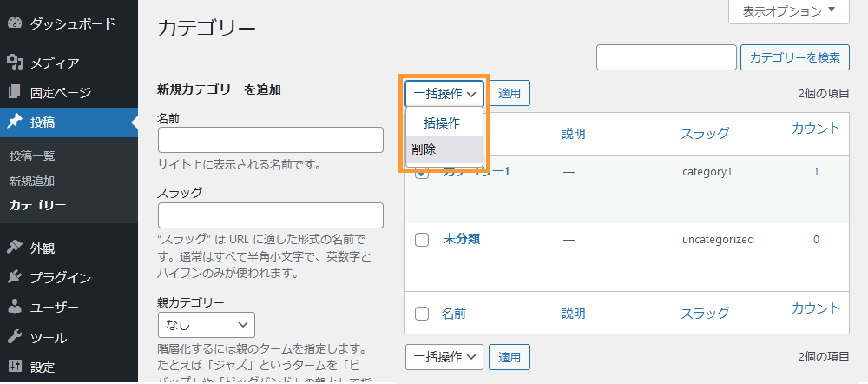Select the カテゴリー submenu item
Image resolution: width=868 pixels, height=384 pixels.
(x=37, y=206)
